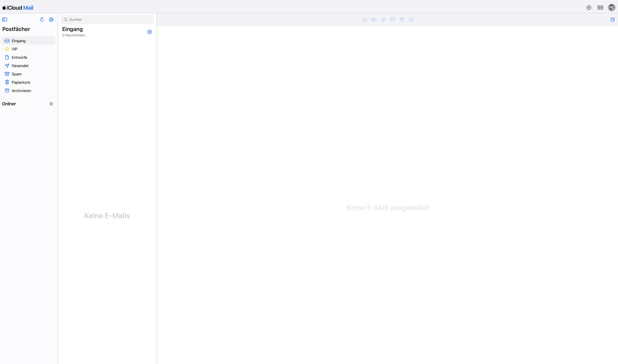Toggle the message filter on the Eingang list

pyautogui.click(x=150, y=32)
